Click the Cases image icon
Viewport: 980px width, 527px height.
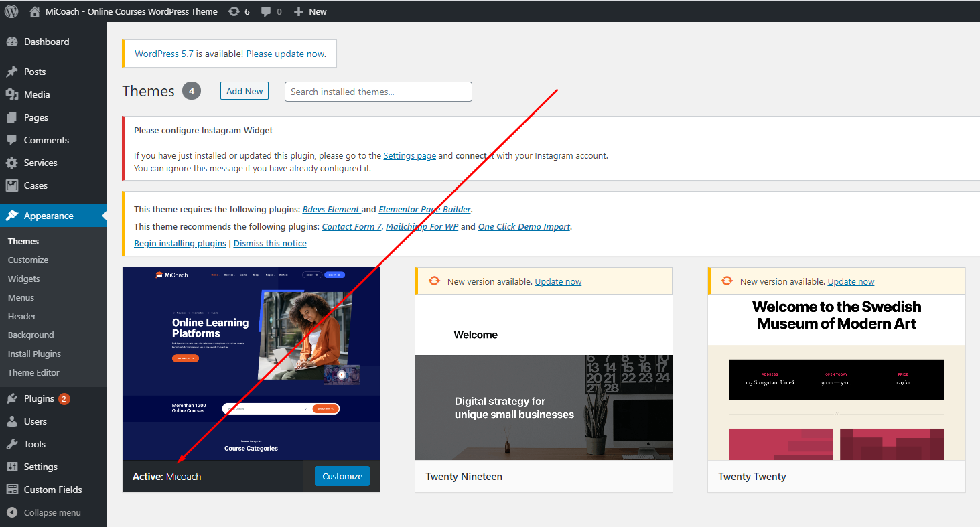click(12, 185)
